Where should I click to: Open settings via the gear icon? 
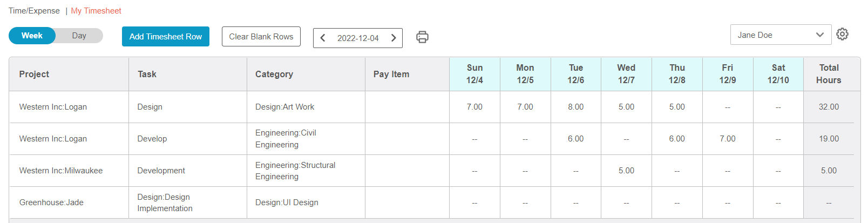(x=842, y=35)
